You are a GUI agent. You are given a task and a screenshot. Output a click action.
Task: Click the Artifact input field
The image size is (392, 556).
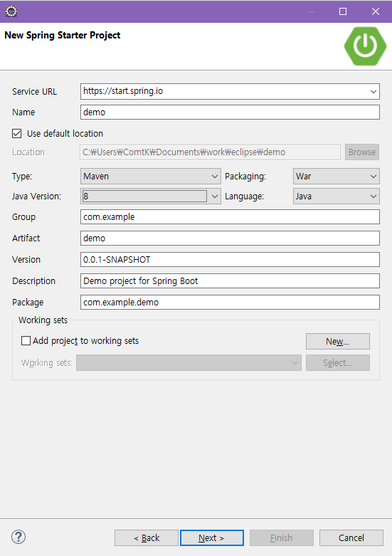(230, 238)
